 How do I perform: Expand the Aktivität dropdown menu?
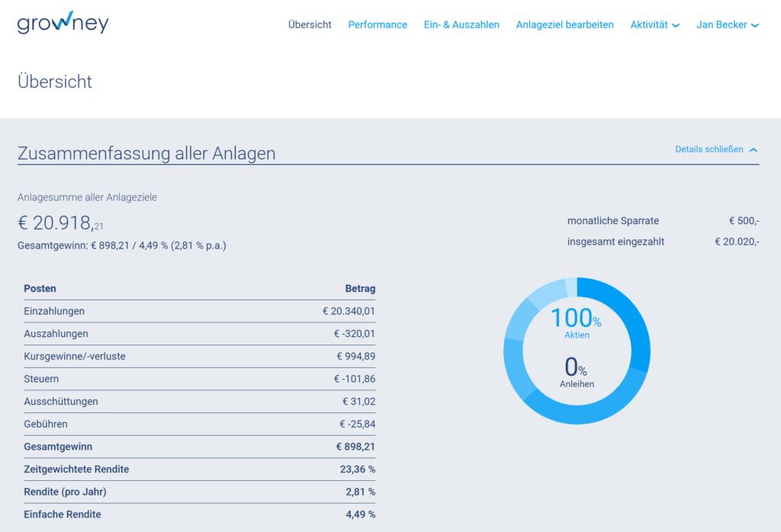(654, 24)
